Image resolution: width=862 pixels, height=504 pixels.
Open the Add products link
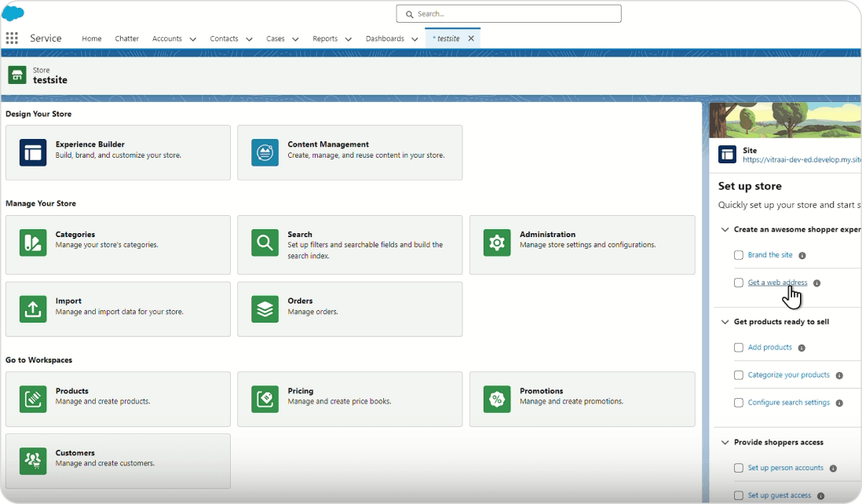769,347
